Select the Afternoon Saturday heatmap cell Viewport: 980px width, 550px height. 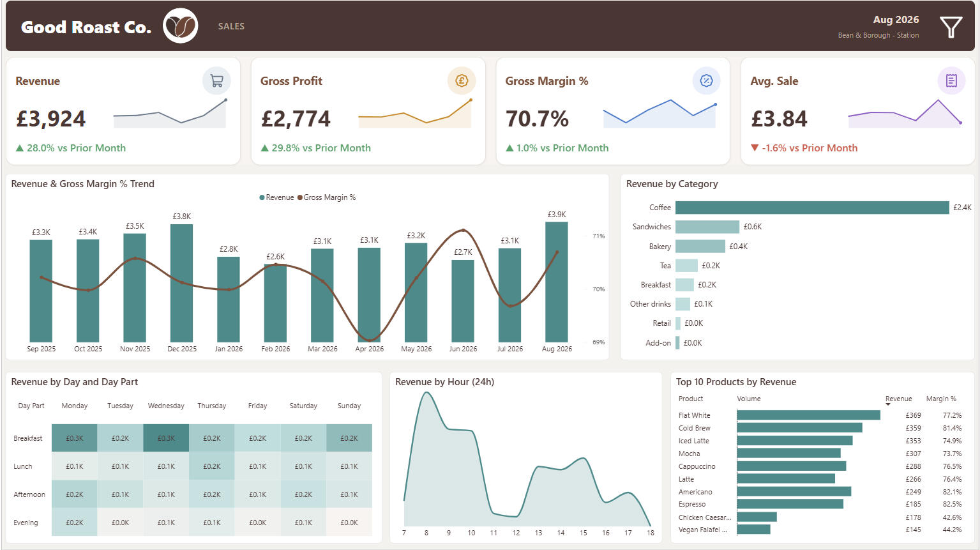(303, 494)
